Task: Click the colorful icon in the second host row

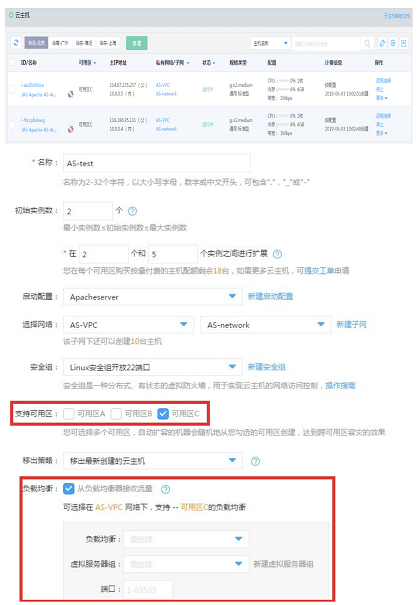Action: 71,129
